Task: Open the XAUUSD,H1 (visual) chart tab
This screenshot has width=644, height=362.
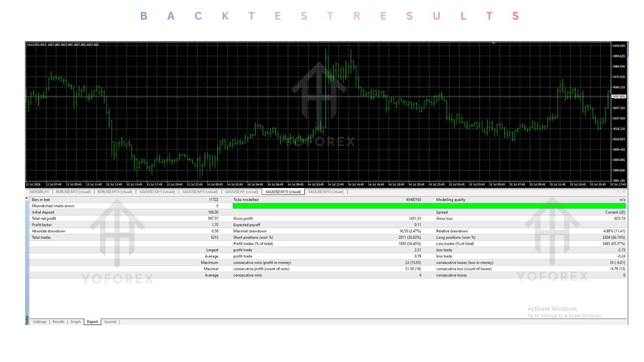Action: point(242,192)
